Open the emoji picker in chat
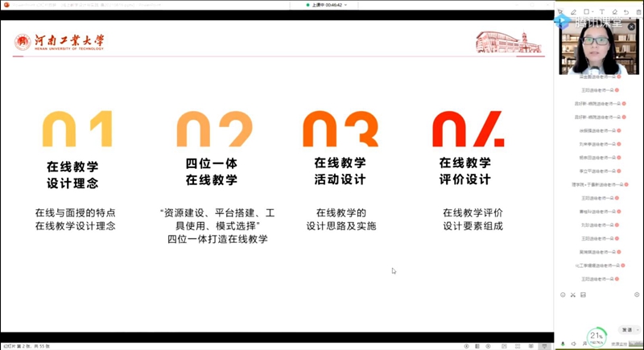This screenshot has width=644, height=350. coord(563,294)
